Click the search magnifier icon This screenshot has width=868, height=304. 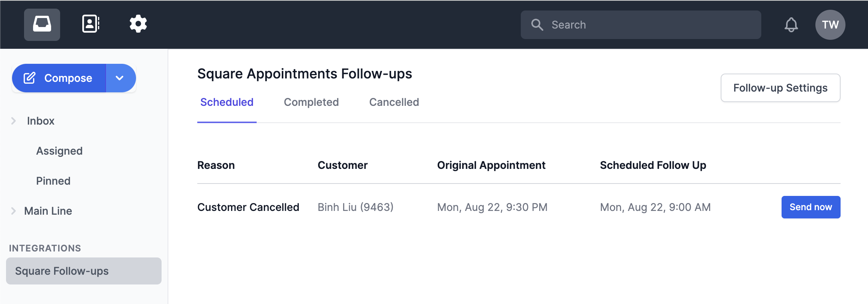(x=537, y=24)
